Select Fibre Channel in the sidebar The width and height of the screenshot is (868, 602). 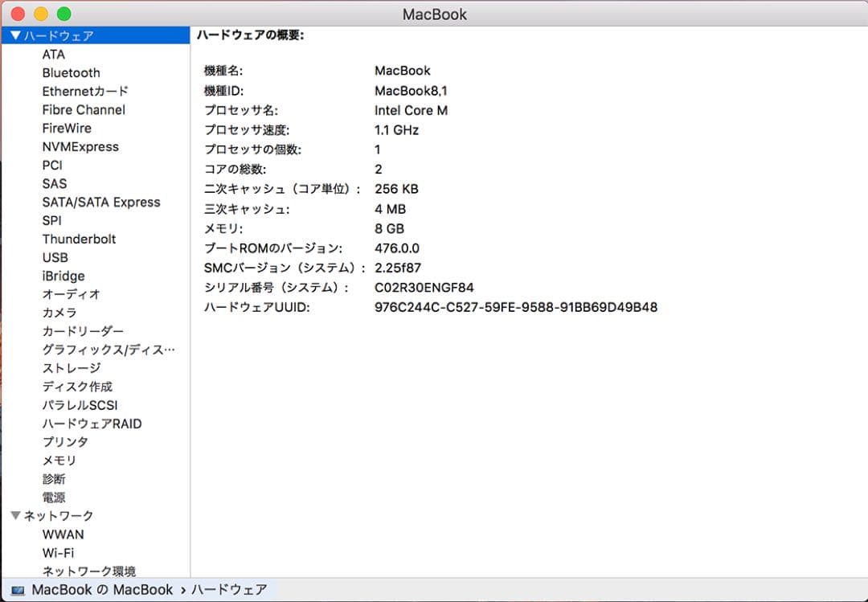pos(84,109)
